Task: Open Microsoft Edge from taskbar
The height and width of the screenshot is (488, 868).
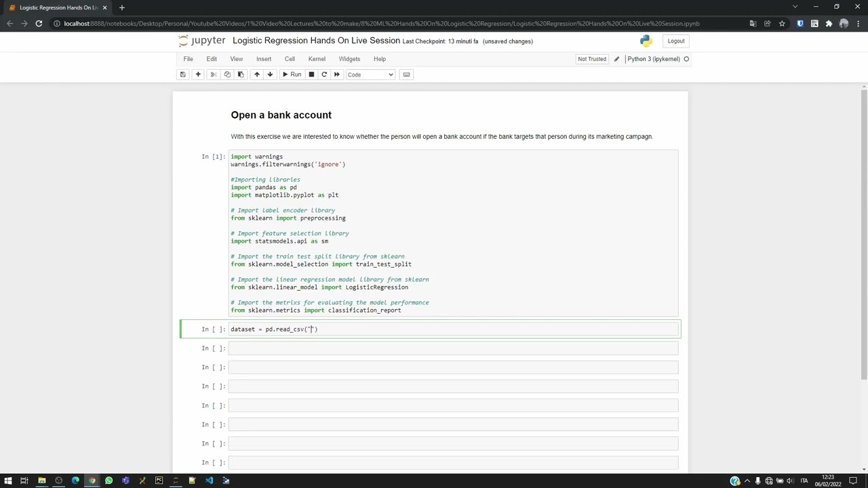Action: click(75, 481)
